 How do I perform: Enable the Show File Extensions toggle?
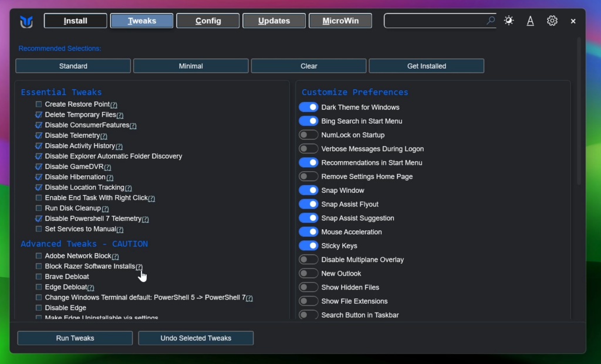click(x=308, y=301)
